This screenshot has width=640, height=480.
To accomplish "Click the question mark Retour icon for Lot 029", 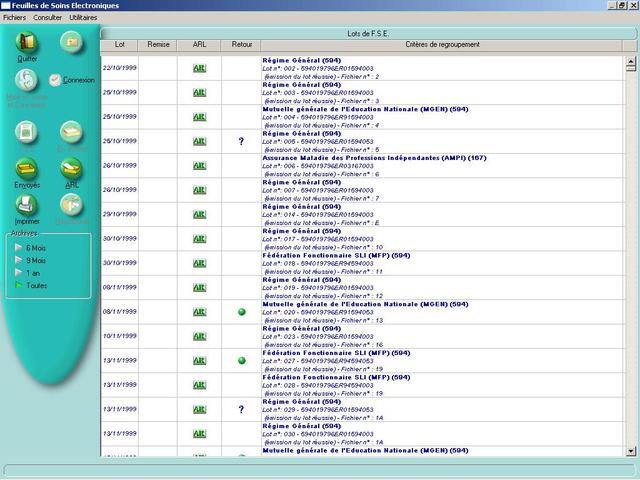I will pyautogui.click(x=241, y=409).
